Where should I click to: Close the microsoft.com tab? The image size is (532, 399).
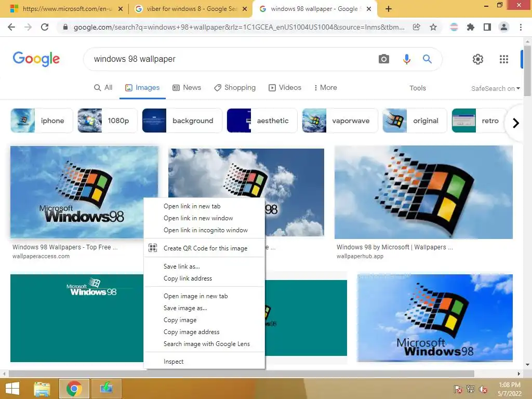tap(121, 9)
